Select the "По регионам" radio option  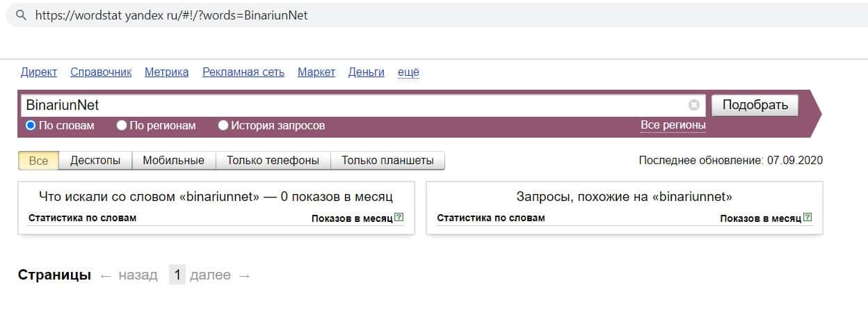(122, 126)
